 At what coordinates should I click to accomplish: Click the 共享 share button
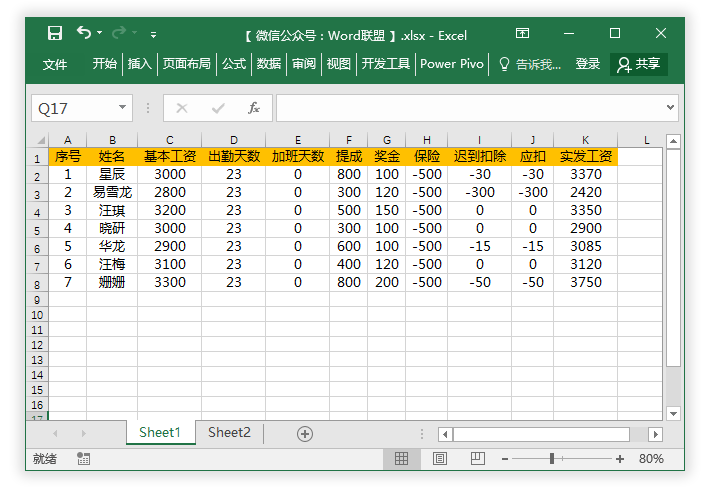tap(640, 64)
